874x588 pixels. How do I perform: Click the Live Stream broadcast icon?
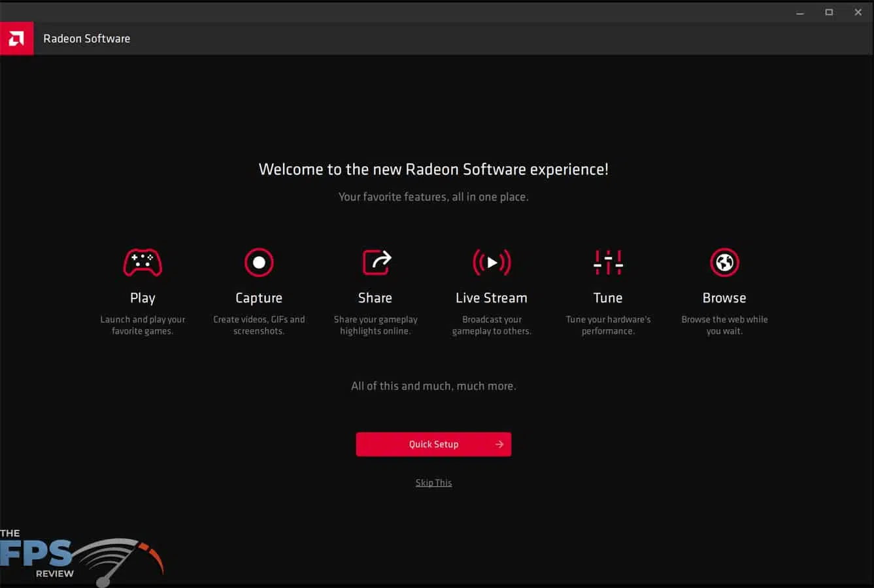click(492, 263)
